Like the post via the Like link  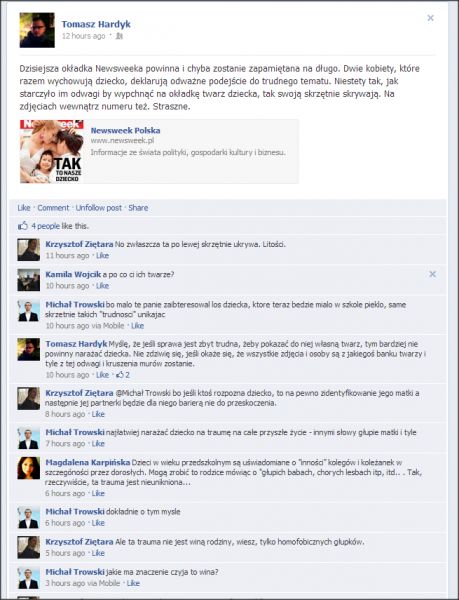(x=24, y=208)
